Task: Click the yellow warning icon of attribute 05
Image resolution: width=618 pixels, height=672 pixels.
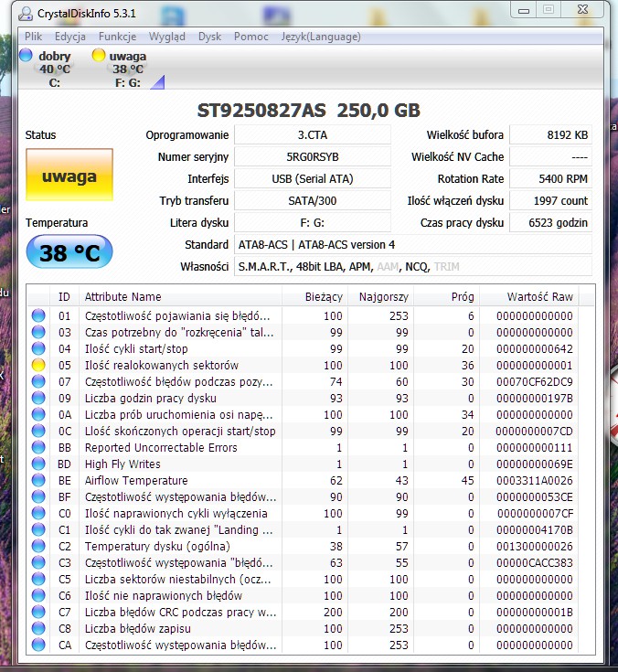Action: (x=38, y=365)
